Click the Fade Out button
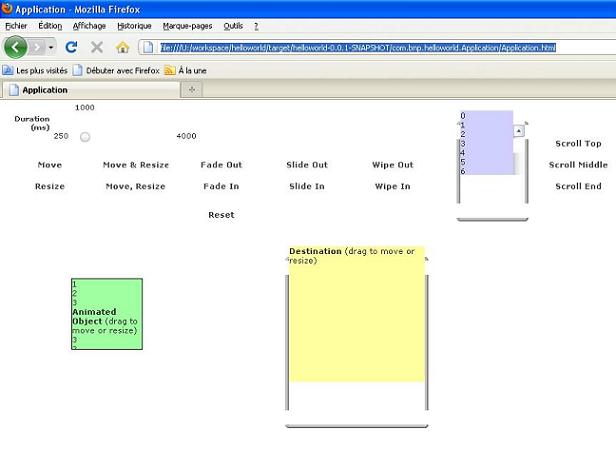 click(x=221, y=165)
